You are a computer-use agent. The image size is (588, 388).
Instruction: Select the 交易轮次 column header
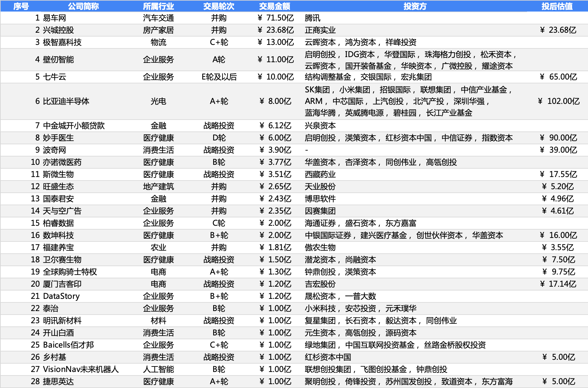pos(219,6)
